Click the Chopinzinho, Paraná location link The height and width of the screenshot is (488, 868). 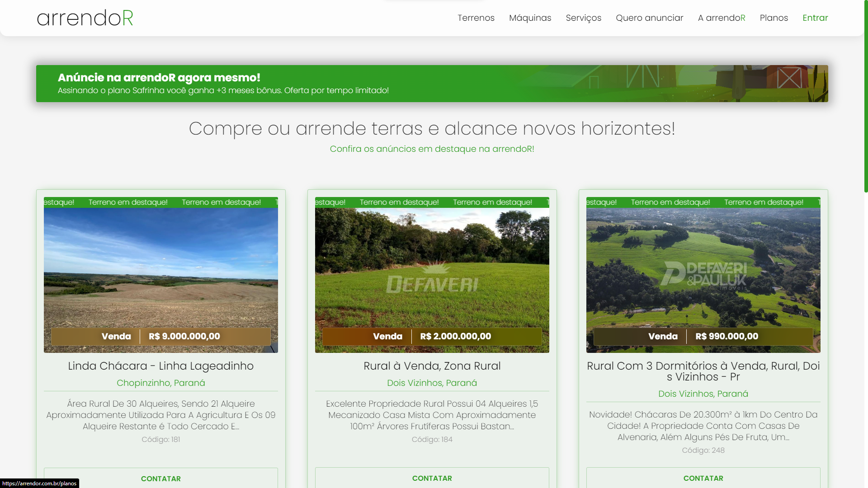[160, 383]
